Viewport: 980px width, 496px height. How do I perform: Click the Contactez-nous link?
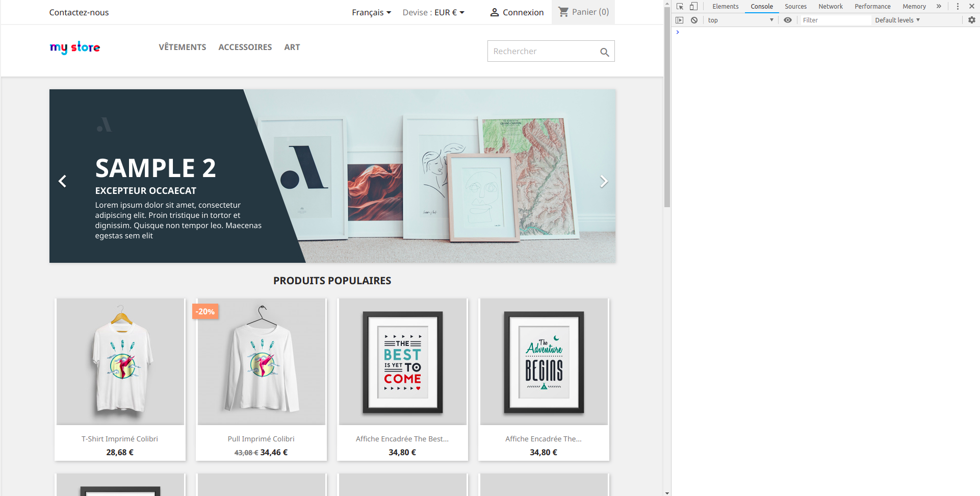[79, 12]
